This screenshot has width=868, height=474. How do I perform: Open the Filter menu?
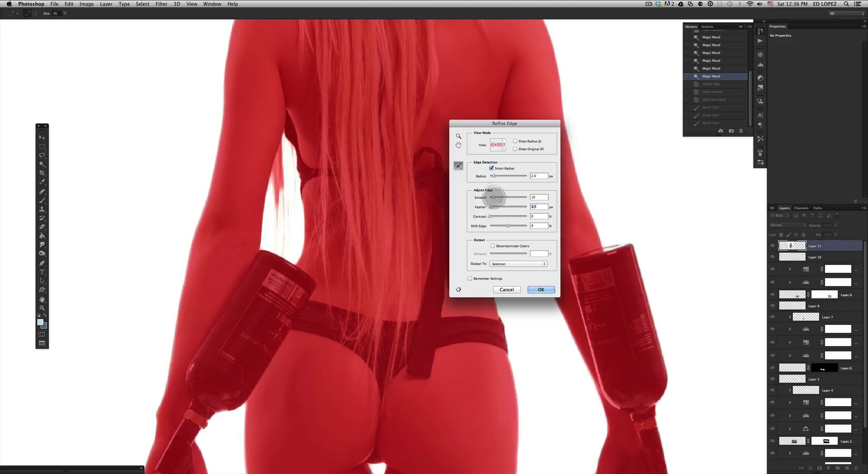161,4
